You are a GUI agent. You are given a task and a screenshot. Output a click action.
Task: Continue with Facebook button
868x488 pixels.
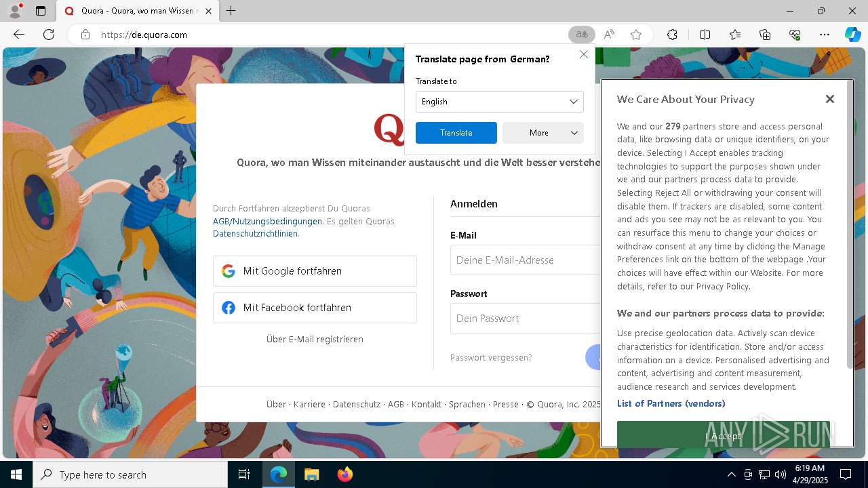[x=315, y=308]
